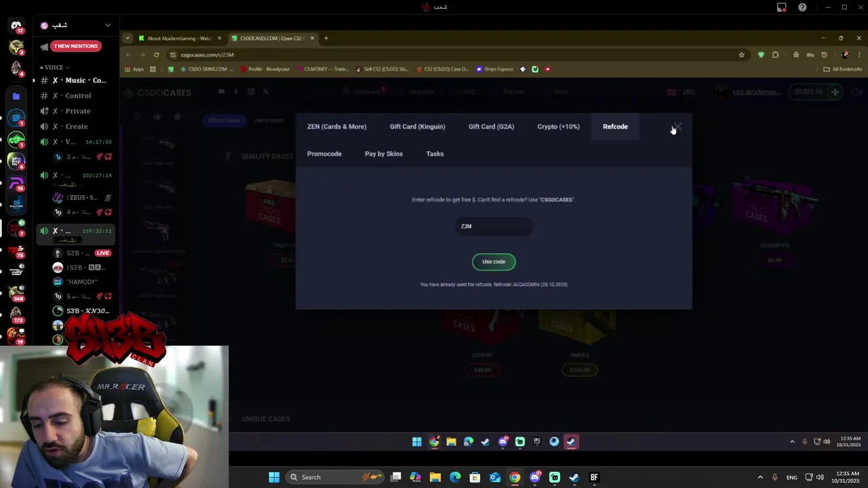Open Discord server with 368 badge
Image resolution: width=868 pixels, height=488 pixels.
(x=16, y=292)
